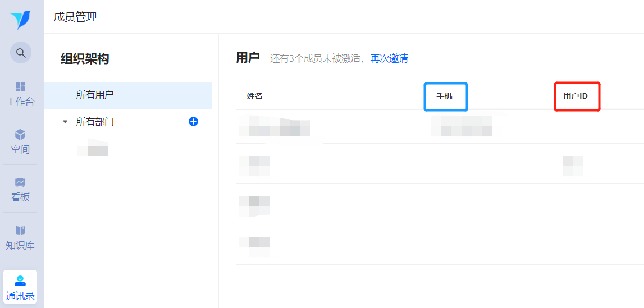The width and height of the screenshot is (644, 308).
Task: Switch to 看板 in the sidebar
Action: [x=20, y=189]
